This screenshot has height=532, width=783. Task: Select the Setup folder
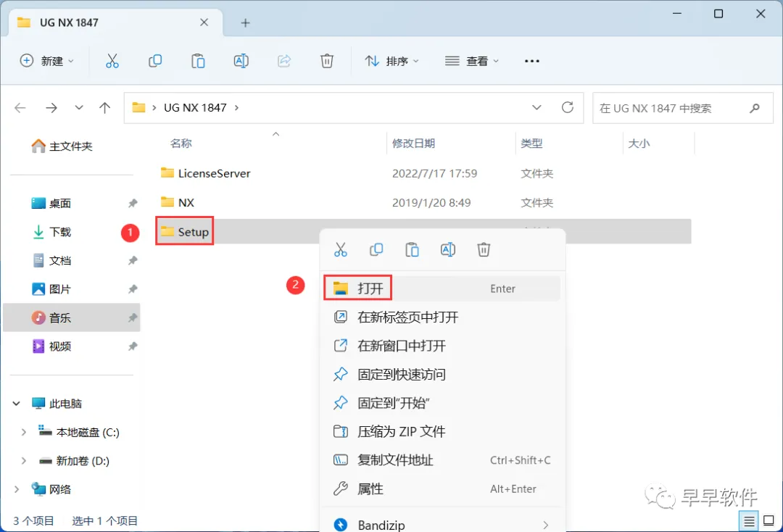[185, 231]
